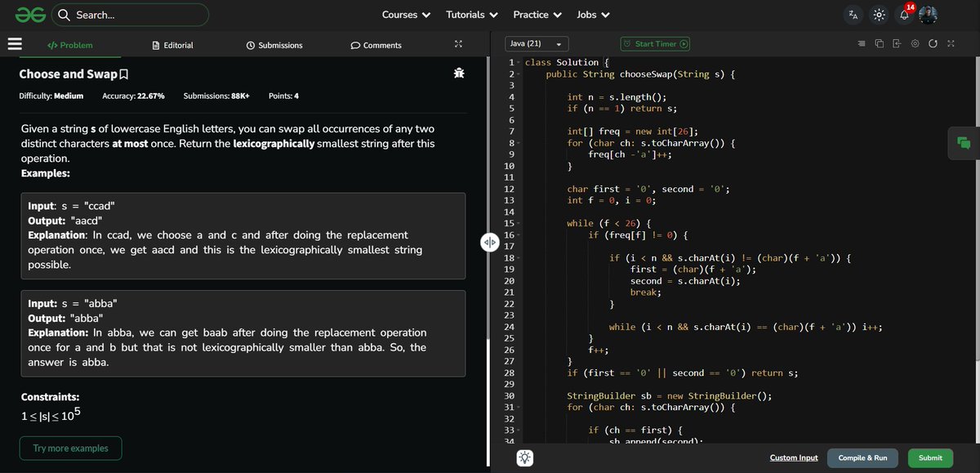Image resolution: width=980 pixels, height=473 pixels.
Task: Switch to the Submissions tab
Action: click(x=274, y=45)
